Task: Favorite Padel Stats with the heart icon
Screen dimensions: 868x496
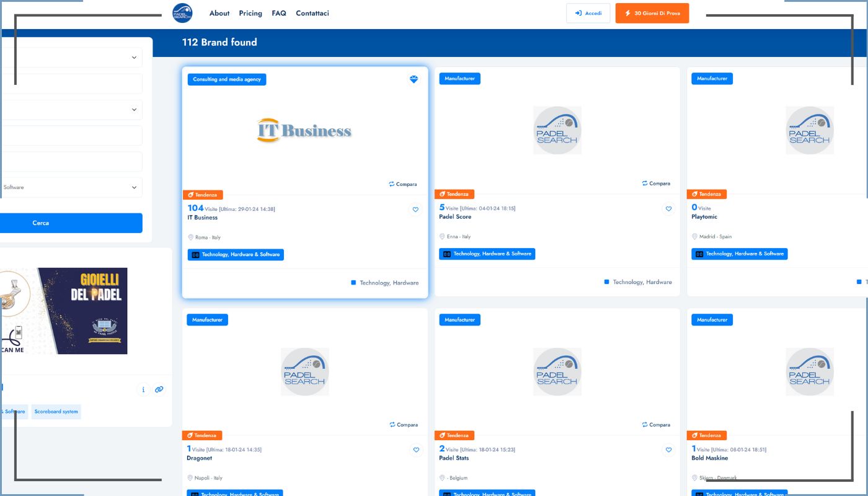Action: (x=668, y=450)
